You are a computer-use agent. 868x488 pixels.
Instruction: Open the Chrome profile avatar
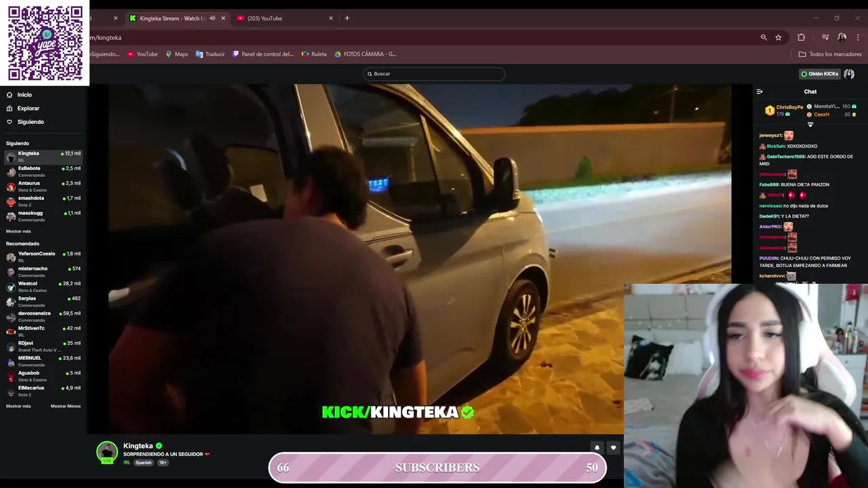[842, 37]
